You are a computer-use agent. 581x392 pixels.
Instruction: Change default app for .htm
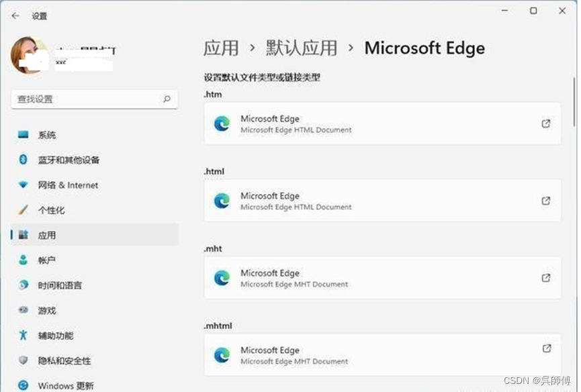382,124
